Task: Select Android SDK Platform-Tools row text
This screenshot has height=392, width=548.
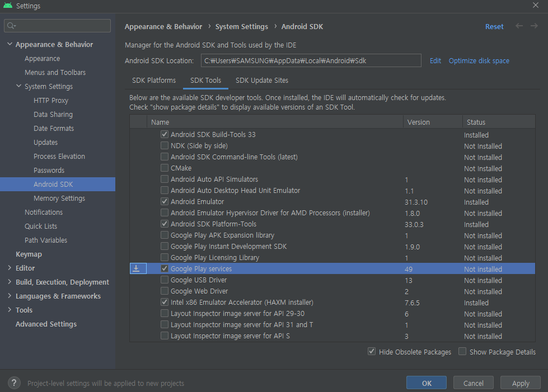Action: point(213,224)
